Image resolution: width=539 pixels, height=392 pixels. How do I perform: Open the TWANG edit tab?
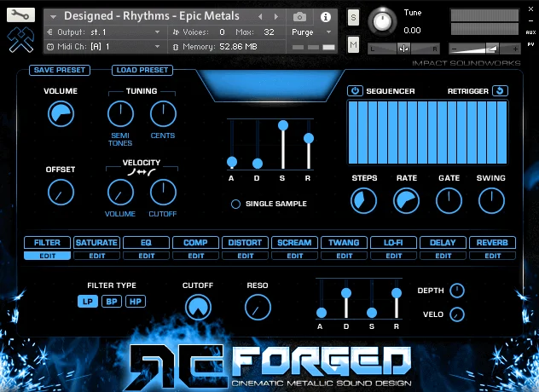coord(344,256)
